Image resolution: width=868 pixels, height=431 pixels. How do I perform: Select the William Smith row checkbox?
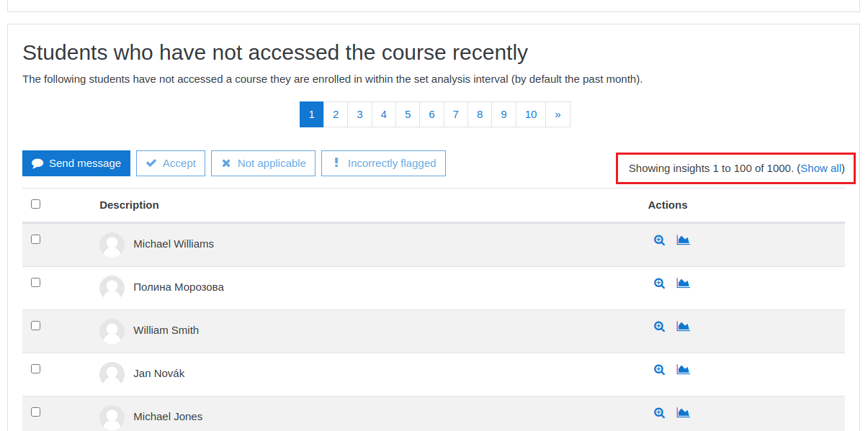coord(35,326)
